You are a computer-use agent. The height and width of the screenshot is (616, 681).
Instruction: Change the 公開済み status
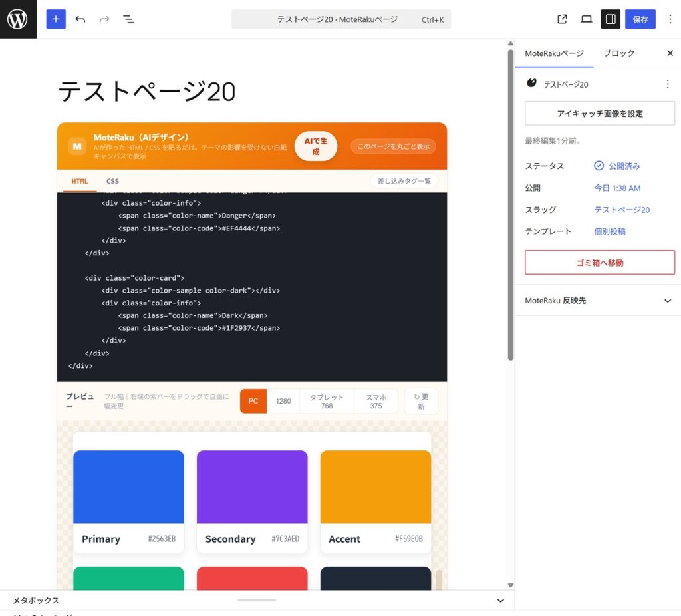(x=616, y=166)
